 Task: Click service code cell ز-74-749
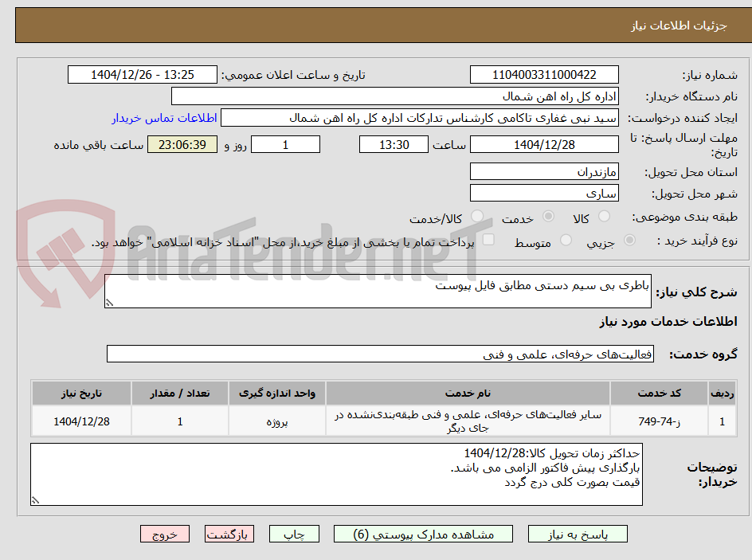(x=659, y=421)
